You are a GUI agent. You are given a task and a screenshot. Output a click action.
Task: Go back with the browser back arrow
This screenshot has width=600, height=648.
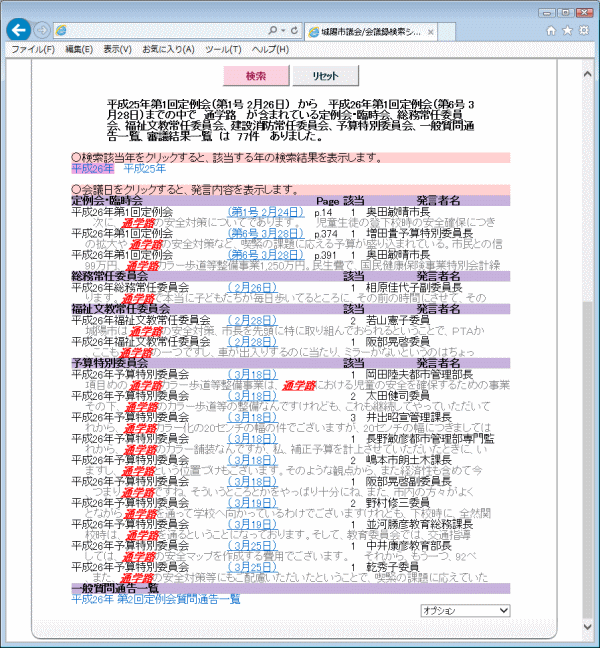tap(18, 30)
